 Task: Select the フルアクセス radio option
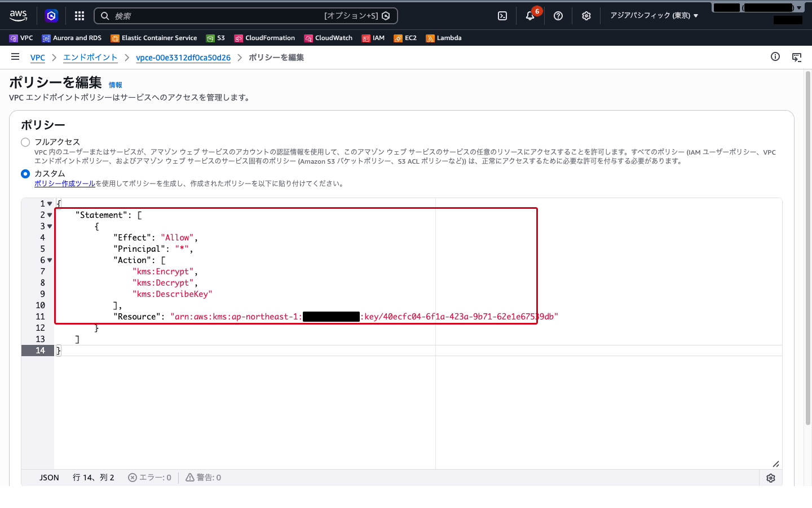coord(25,142)
